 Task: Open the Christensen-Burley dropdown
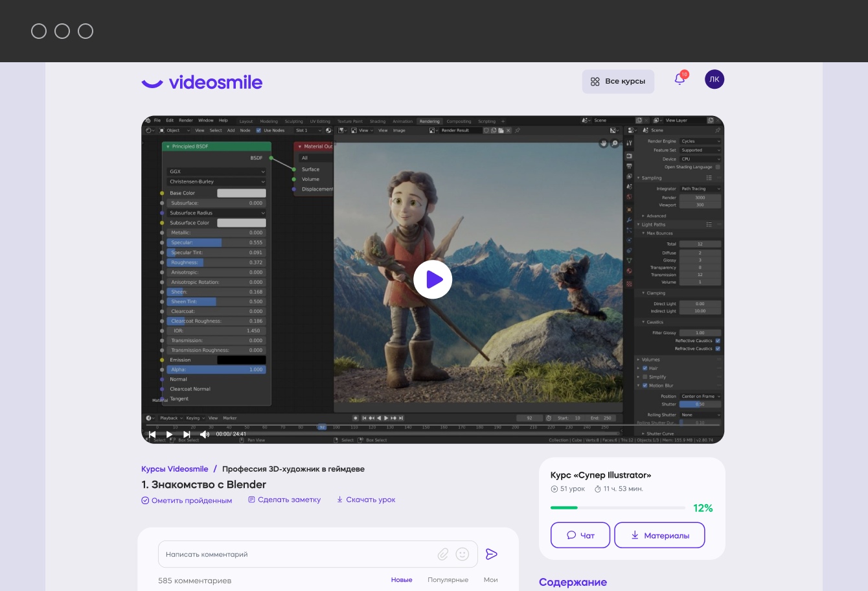(x=216, y=181)
